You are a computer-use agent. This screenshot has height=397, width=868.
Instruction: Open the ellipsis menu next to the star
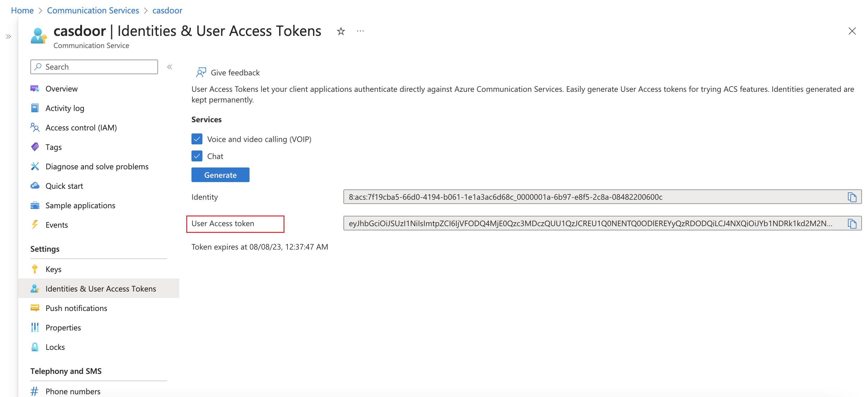360,31
